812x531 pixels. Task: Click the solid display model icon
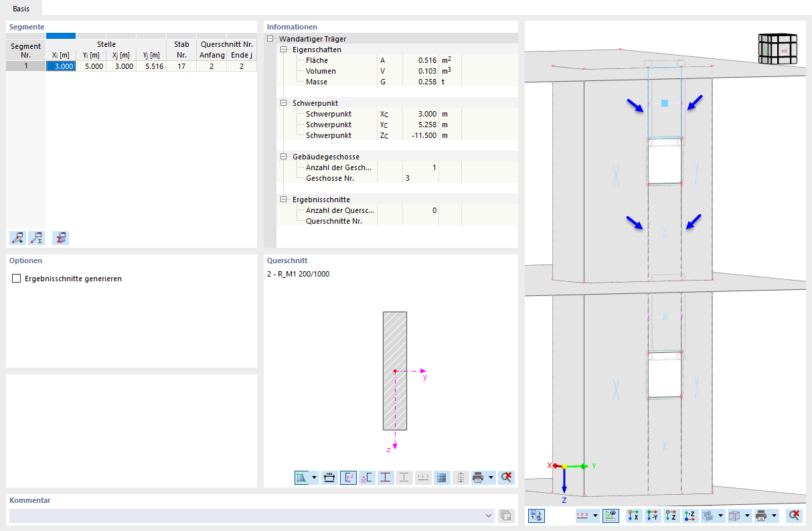[x=708, y=516]
